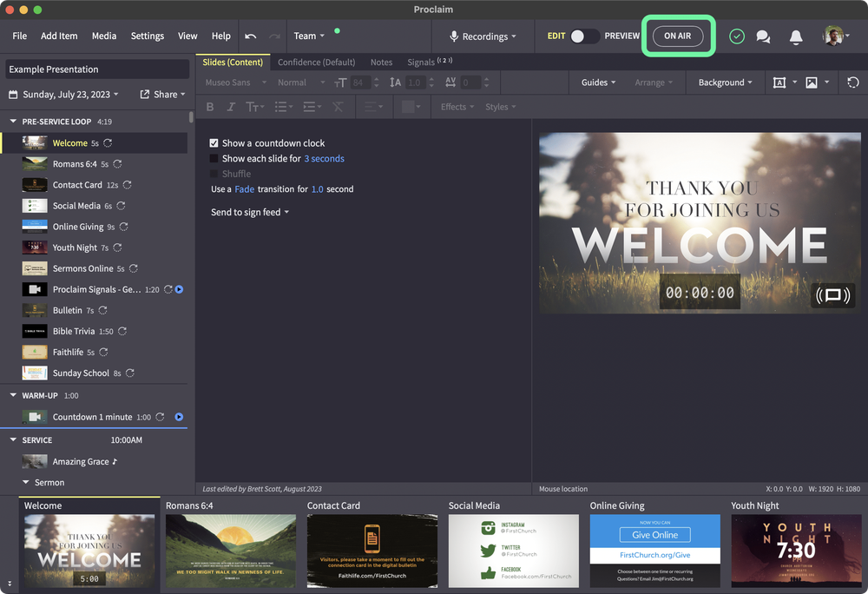This screenshot has width=868, height=594.
Task: Select the Romans 6:4 slide thumbnail
Action: [x=231, y=551]
